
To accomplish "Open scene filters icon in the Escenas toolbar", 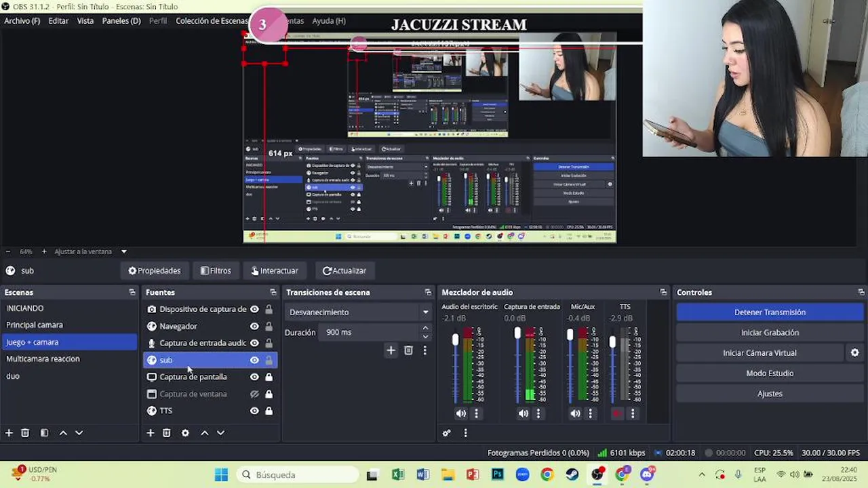I will tap(44, 432).
